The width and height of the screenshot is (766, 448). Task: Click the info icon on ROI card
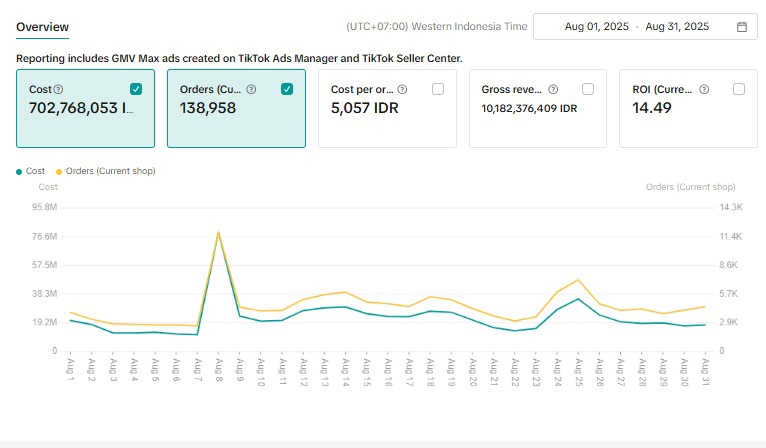(x=703, y=90)
